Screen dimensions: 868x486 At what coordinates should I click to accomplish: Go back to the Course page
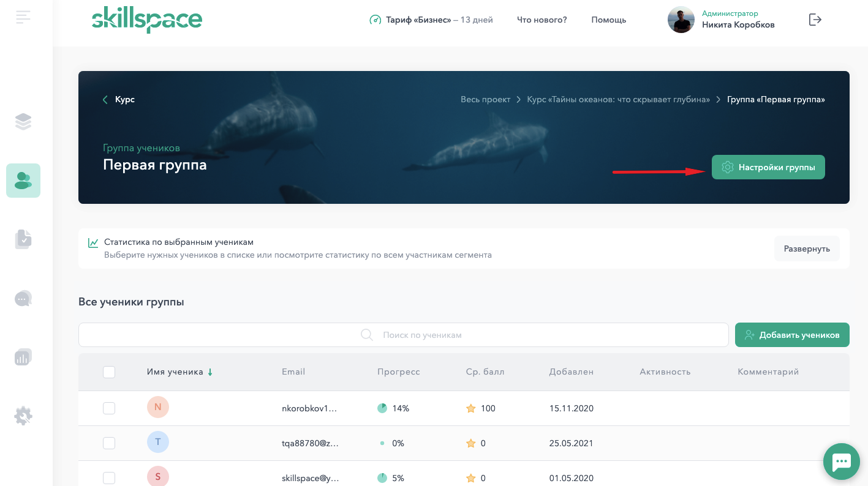119,99
